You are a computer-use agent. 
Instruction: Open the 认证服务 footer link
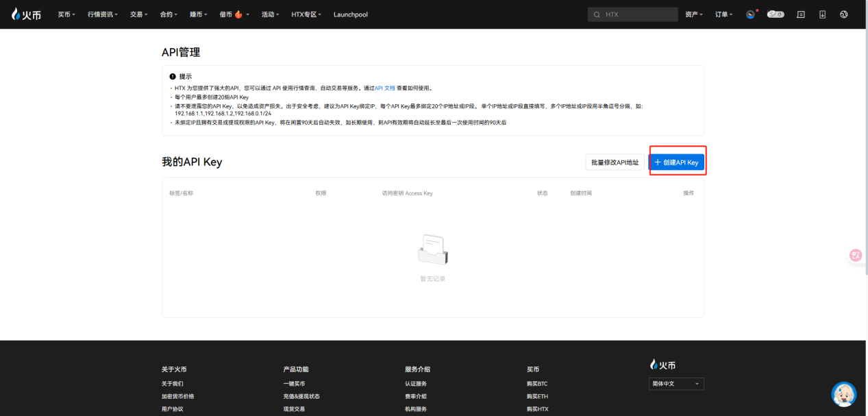point(416,384)
